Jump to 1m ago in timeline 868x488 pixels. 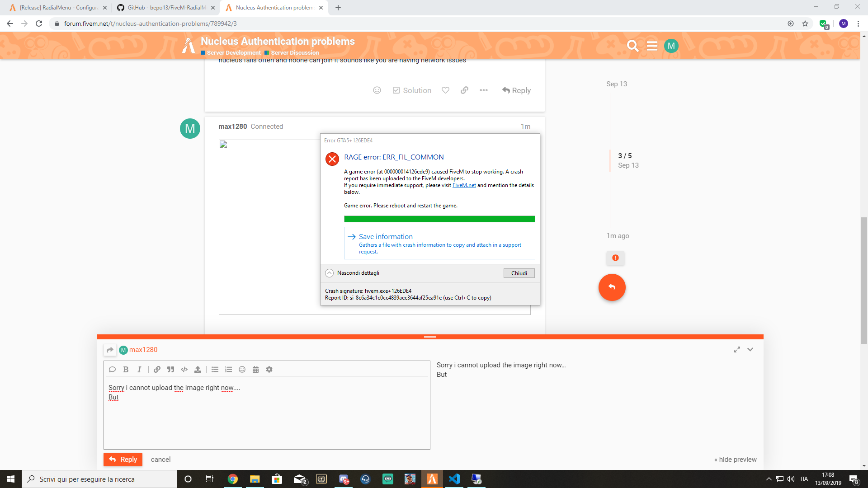(618, 236)
